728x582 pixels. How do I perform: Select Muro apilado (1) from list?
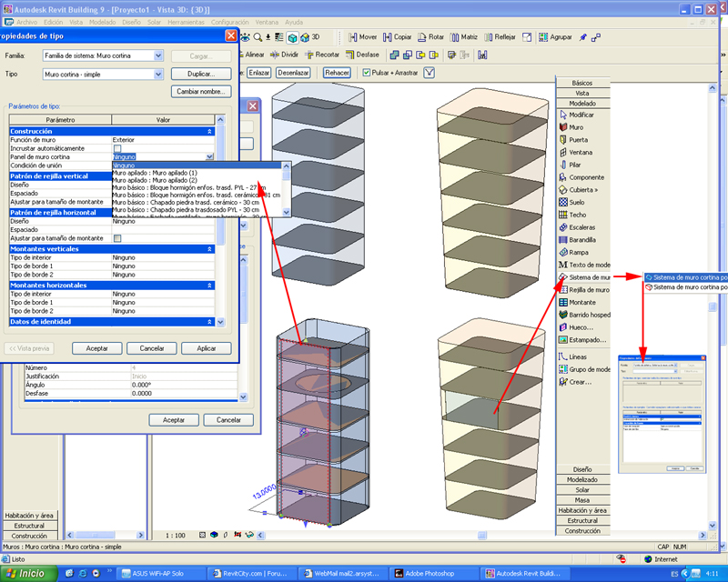(155, 173)
